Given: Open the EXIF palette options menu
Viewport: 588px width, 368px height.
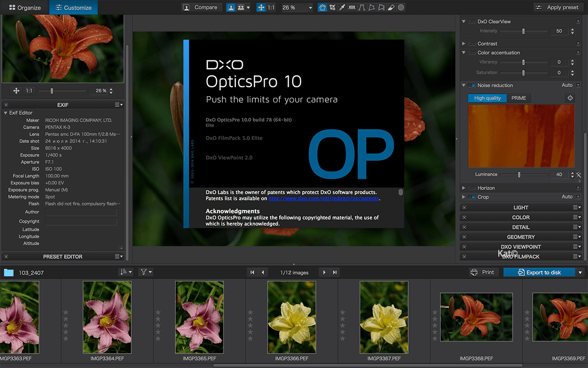Looking at the screenshot, I should (119, 105).
